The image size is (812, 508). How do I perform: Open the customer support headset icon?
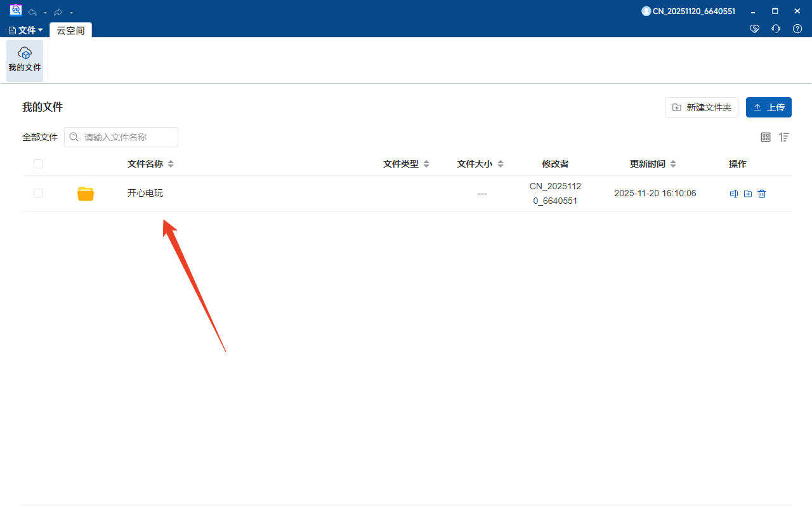click(775, 29)
